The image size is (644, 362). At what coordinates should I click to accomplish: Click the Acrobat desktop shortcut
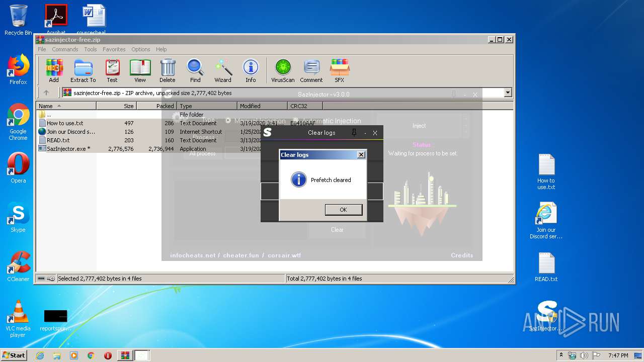point(56,19)
